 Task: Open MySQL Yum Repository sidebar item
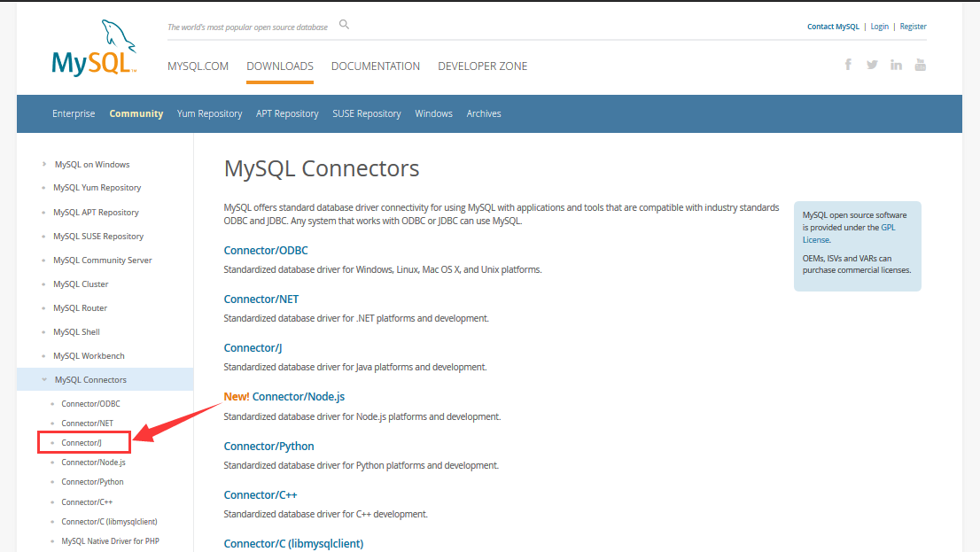click(x=97, y=188)
